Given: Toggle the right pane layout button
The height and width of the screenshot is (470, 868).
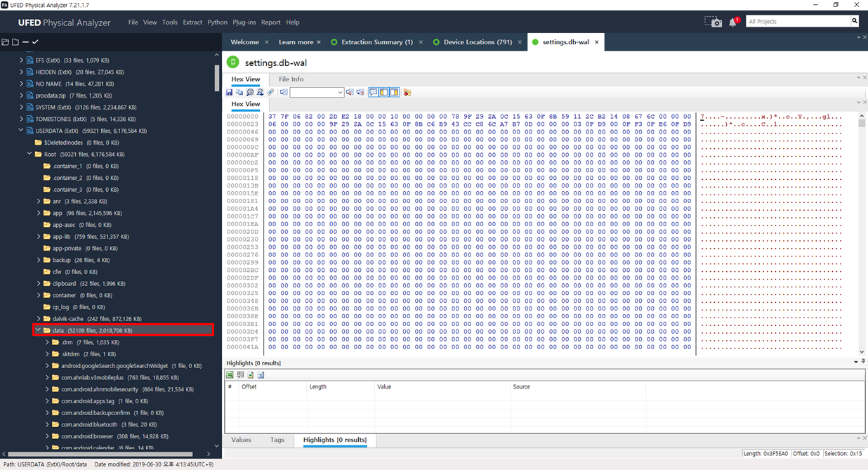Looking at the screenshot, I should pyautogui.click(x=395, y=92).
